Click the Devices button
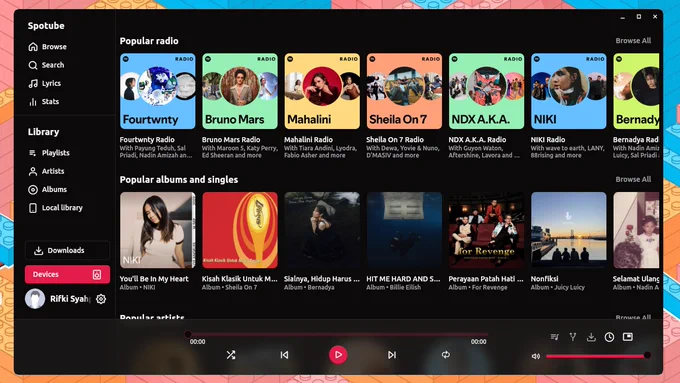680x383 pixels. tap(67, 274)
